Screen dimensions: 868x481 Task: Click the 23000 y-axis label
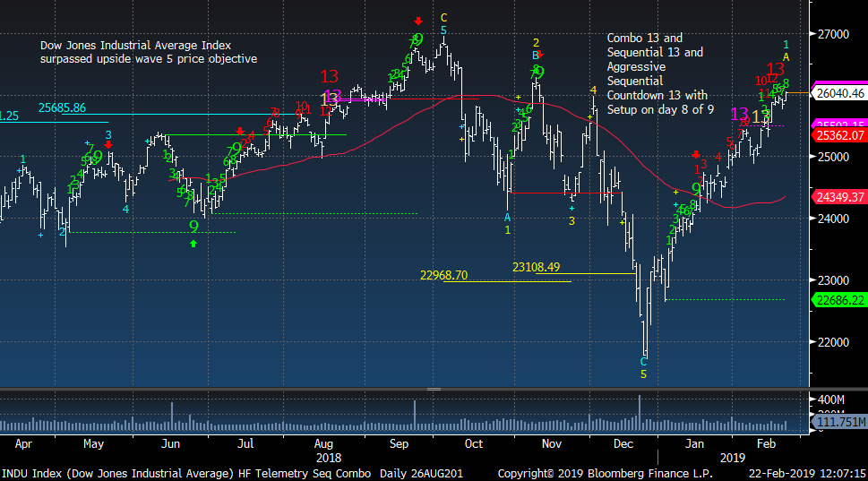pyautogui.click(x=833, y=280)
